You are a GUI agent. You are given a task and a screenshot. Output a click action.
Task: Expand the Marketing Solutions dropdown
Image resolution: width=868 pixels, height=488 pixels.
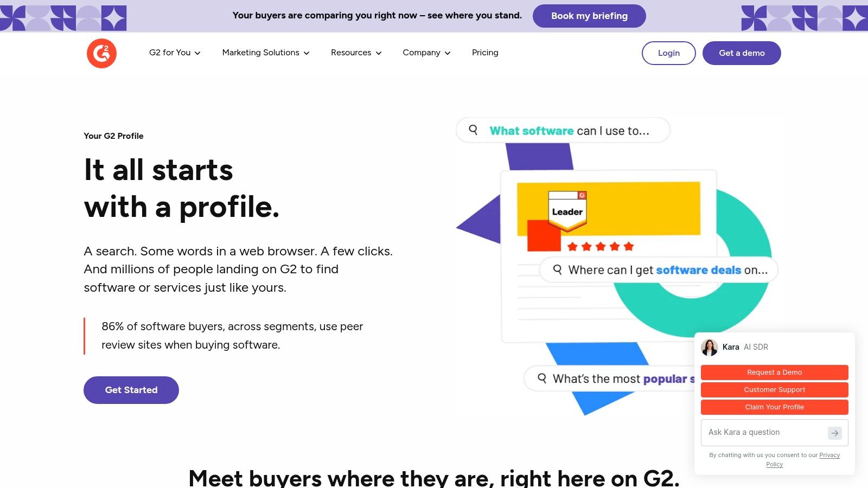pyautogui.click(x=266, y=53)
